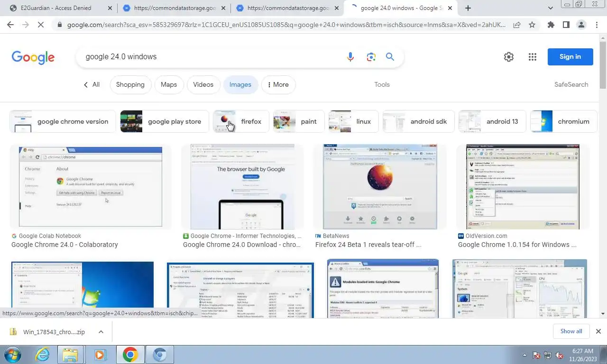Image resolution: width=607 pixels, height=364 pixels.
Task: Click the Chrome taskbar icon
Action: [x=130, y=355]
